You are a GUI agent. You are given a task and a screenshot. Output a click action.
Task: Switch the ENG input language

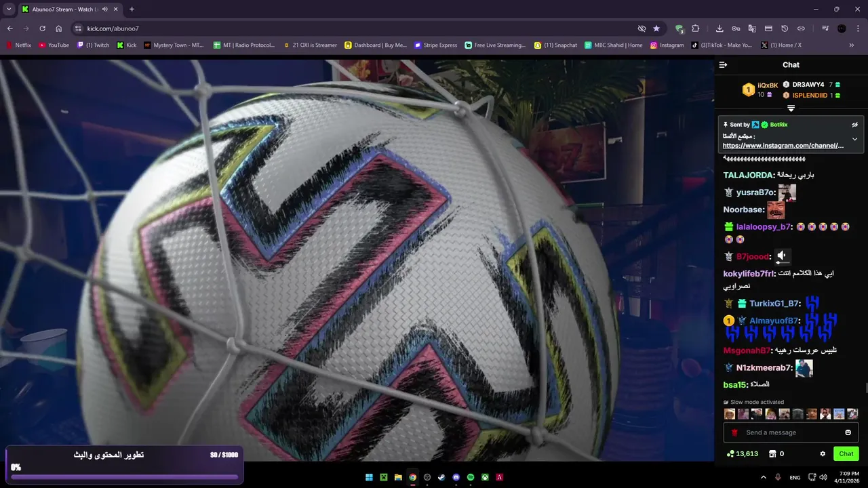(795, 477)
